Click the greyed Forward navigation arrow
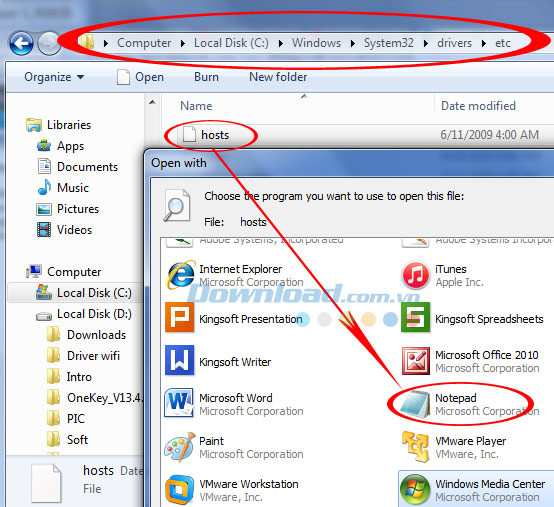 point(49,43)
